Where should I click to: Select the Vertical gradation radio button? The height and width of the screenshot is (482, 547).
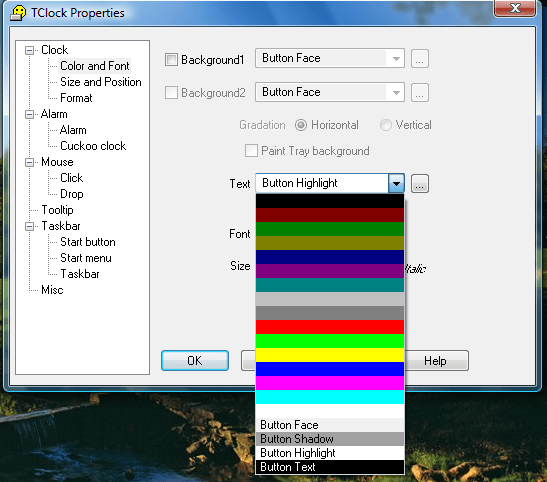[x=385, y=125]
